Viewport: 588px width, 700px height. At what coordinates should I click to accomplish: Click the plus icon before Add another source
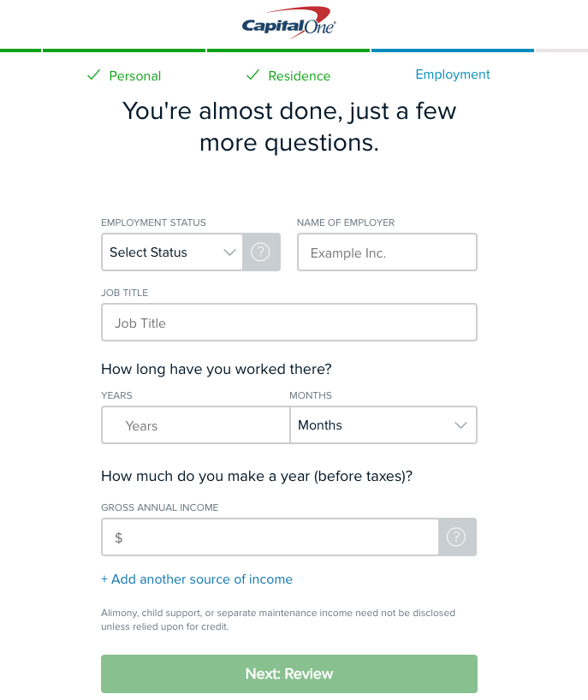tap(105, 579)
